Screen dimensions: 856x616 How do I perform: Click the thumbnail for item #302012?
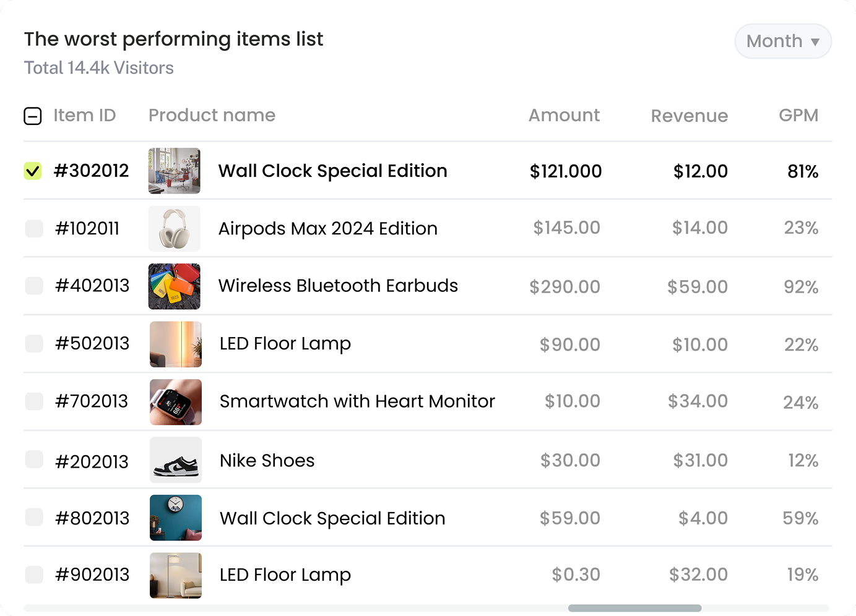pyautogui.click(x=175, y=171)
